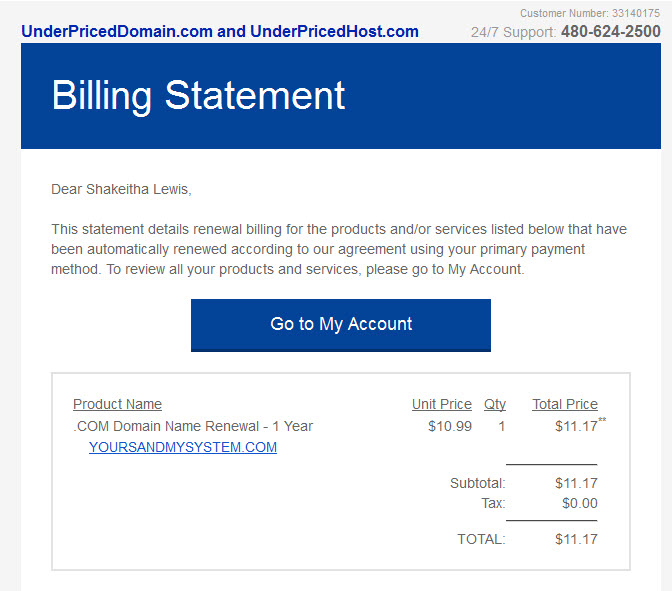Select the Customer Number 33140175 text

click(x=590, y=13)
